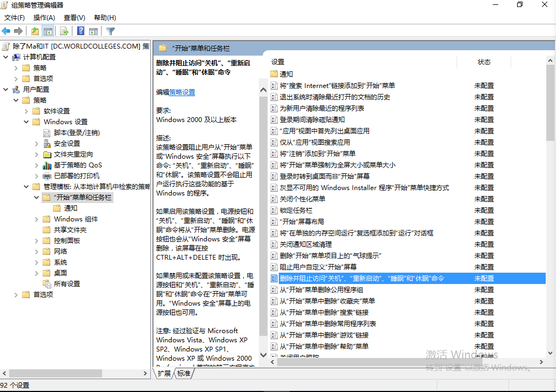Image resolution: width=556 pixels, height=392 pixels.
Task: Click the export list toolbar icon
Action: pos(64,31)
